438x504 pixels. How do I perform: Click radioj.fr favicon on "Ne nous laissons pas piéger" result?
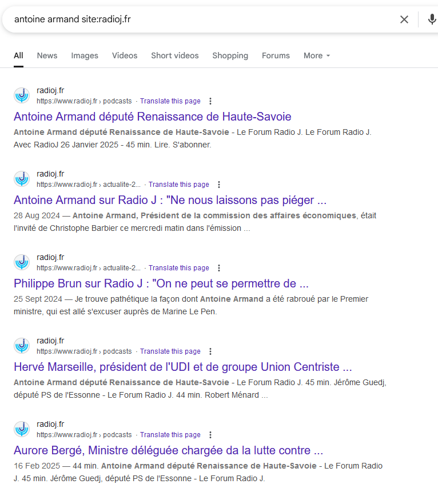click(22, 179)
